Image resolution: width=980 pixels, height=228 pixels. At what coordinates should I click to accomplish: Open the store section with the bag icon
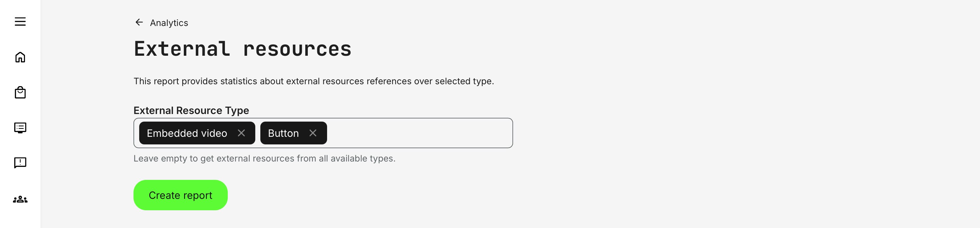pos(21,92)
